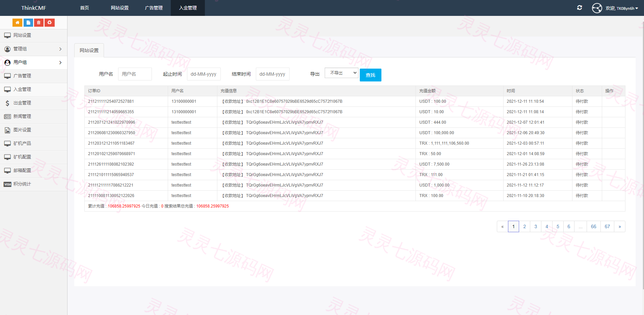
Task: Open the 不导出 export dropdown
Action: (341, 73)
